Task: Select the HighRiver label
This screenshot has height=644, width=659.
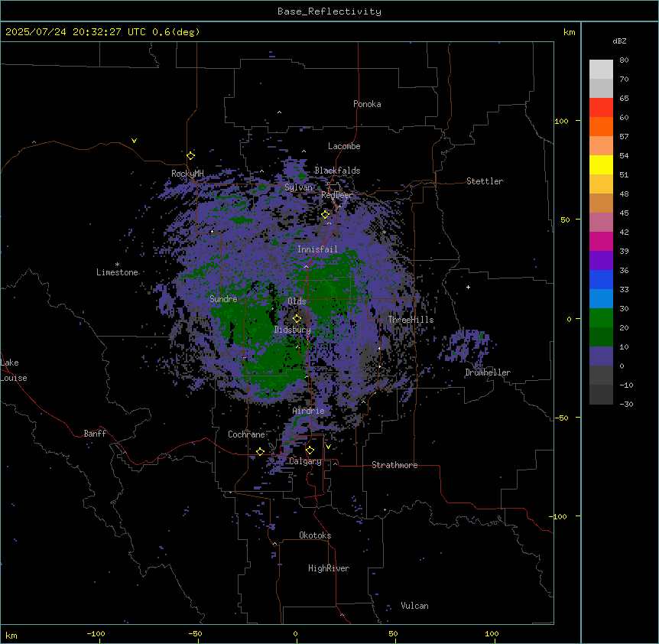Action: click(x=329, y=568)
